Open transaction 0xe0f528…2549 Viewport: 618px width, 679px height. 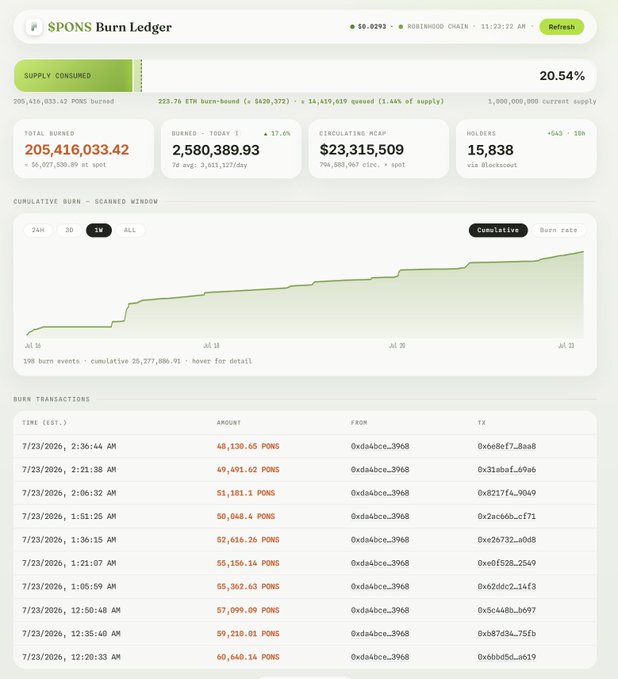tap(507, 563)
